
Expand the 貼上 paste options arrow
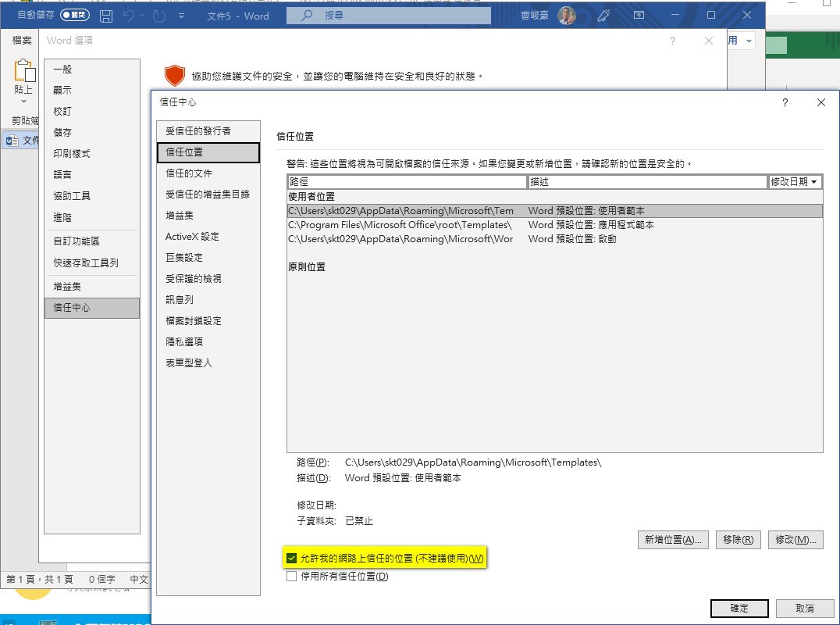tap(23, 101)
